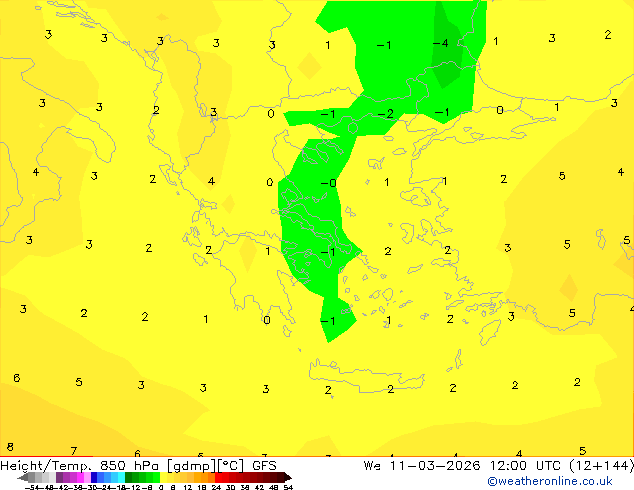Click the '12' label under the colorbar

[x=187, y=487]
